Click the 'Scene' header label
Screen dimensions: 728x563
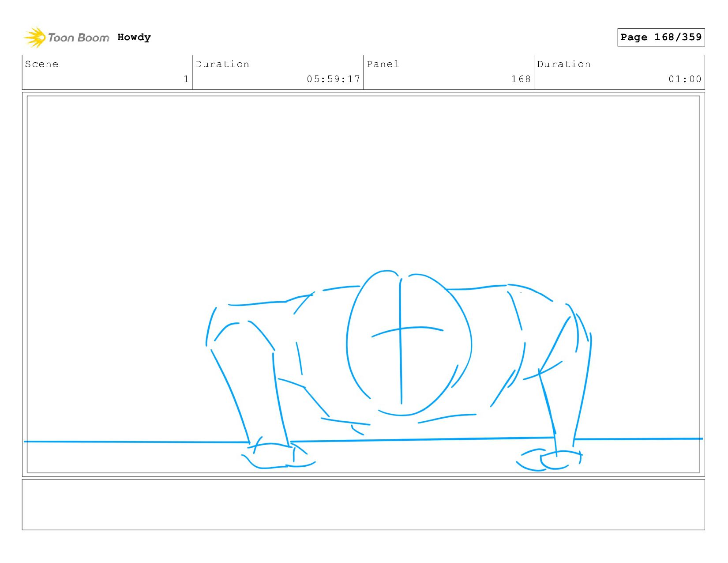[x=41, y=64]
